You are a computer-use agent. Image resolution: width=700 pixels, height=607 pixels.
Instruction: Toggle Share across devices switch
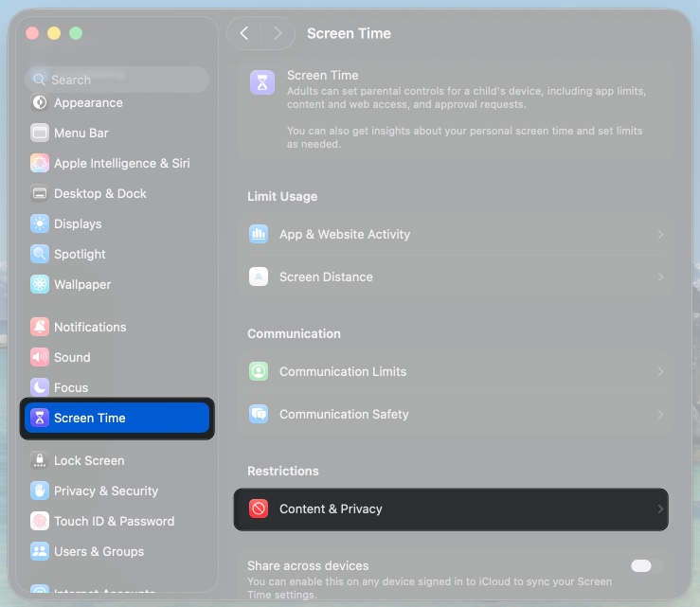coord(641,565)
